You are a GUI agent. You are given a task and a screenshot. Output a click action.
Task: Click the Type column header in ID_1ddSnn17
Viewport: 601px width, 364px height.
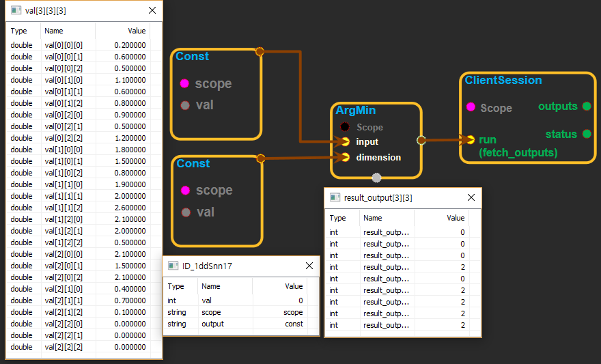[x=176, y=287]
